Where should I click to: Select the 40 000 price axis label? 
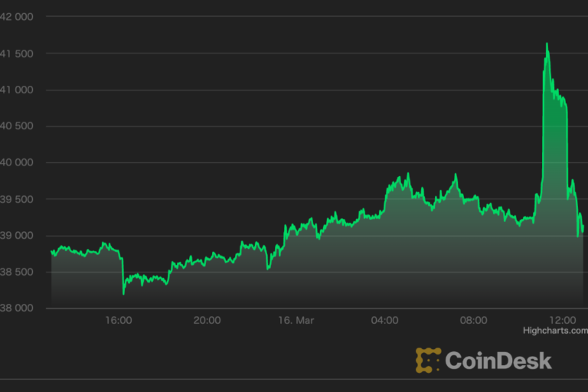click(x=17, y=162)
